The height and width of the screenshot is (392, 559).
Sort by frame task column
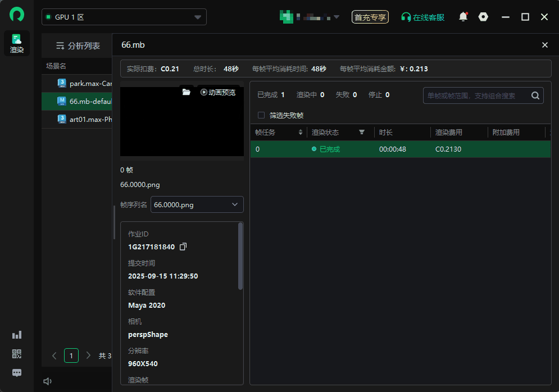coord(301,133)
